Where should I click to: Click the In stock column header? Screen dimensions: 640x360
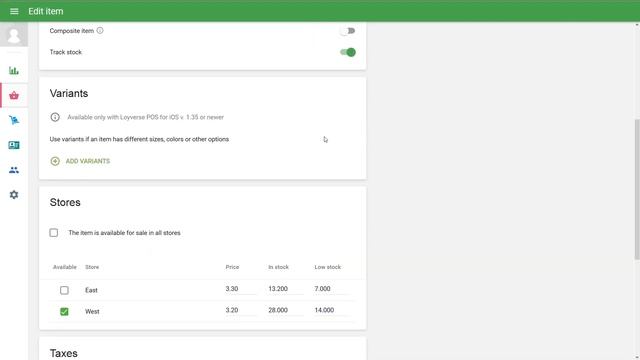[x=278, y=267]
